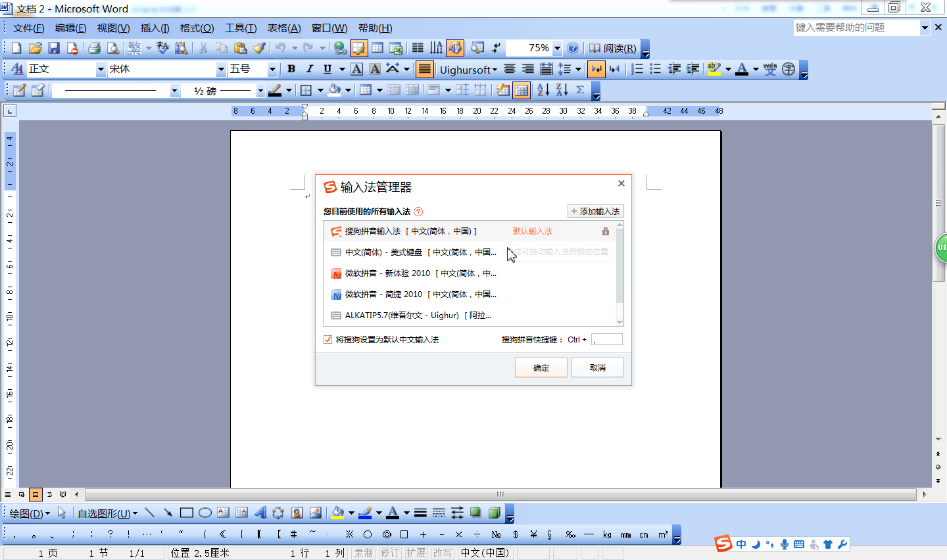The height and width of the screenshot is (560, 947).
Task: Open the 视图(V) menu
Action: (x=113, y=28)
